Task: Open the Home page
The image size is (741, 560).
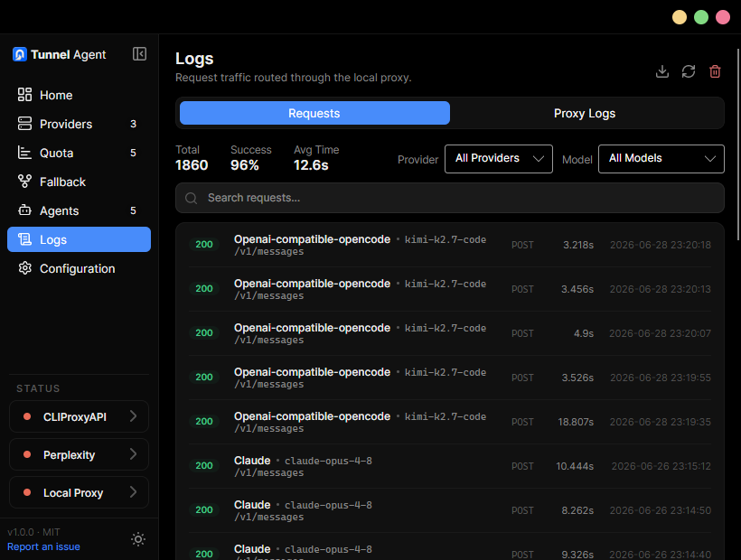Action: point(79,95)
